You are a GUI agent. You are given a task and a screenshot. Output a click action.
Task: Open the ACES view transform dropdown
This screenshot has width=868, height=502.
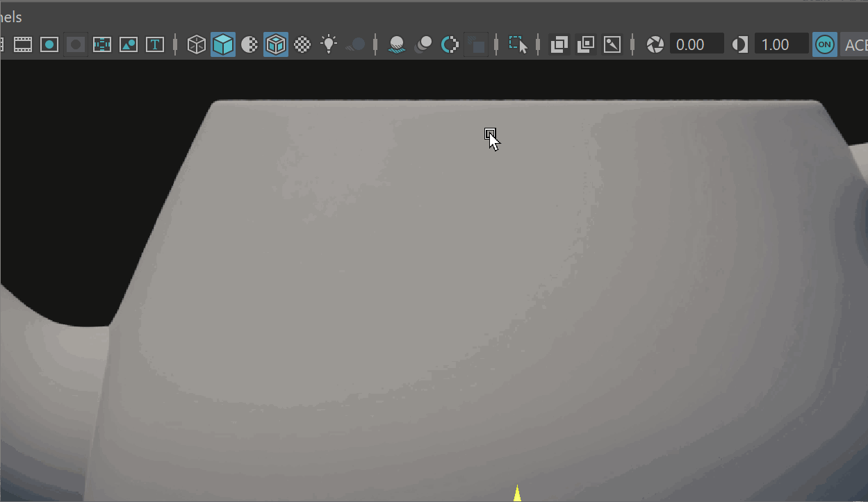coord(855,44)
